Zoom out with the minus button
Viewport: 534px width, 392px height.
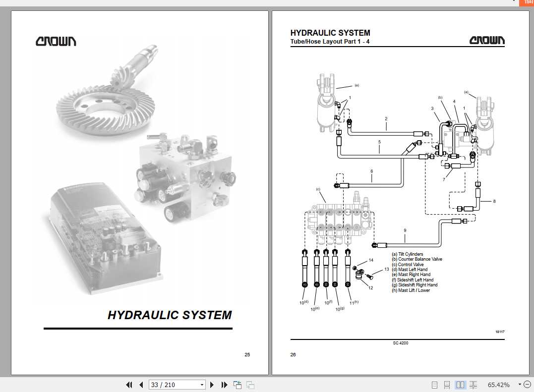tap(528, 385)
